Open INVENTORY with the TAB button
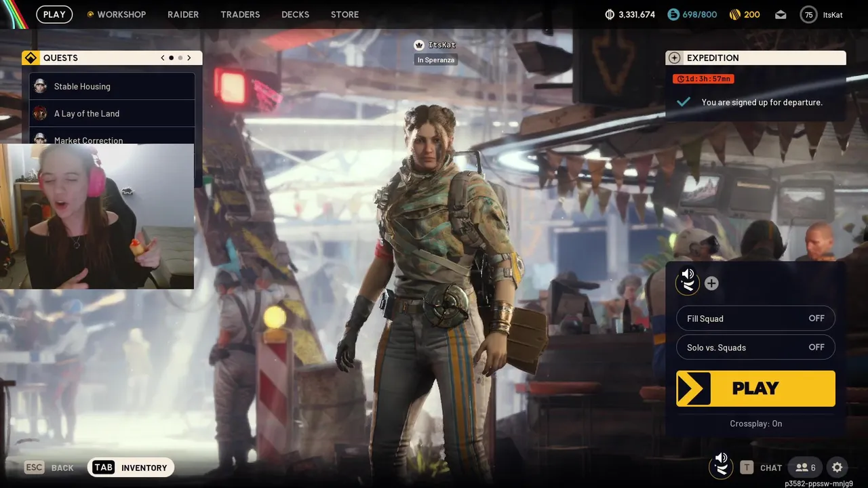The width and height of the screenshot is (868, 488). click(x=131, y=468)
